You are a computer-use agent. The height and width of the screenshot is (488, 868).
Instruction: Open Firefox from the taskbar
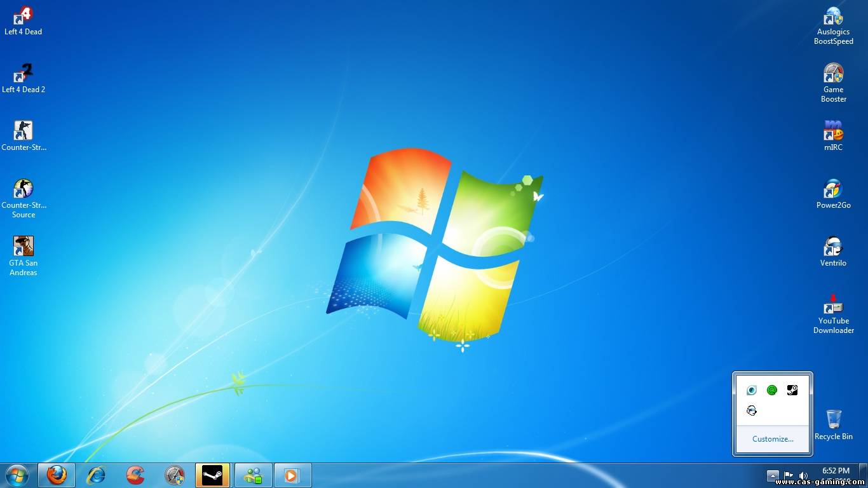(x=57, y=475)
